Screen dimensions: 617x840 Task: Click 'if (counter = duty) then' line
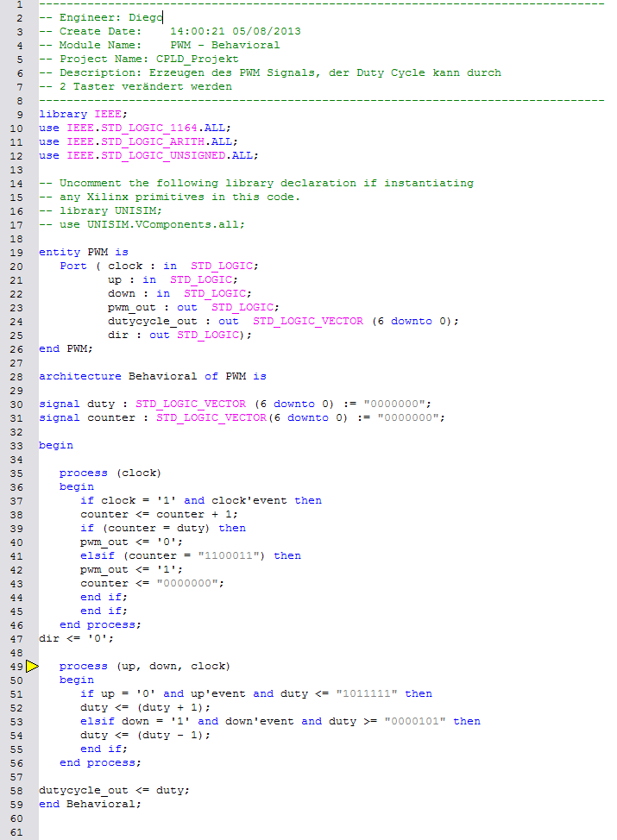(163, 528)
